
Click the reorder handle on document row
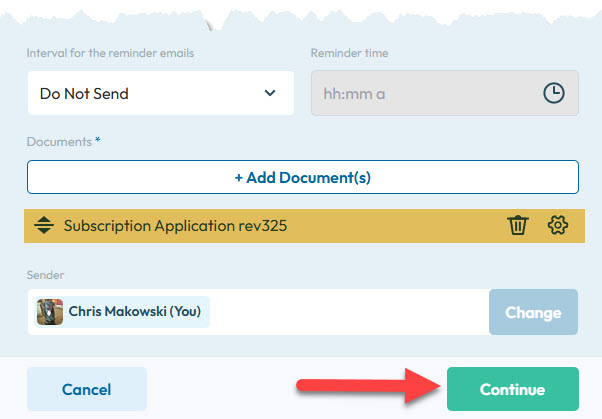click(43, 226)
